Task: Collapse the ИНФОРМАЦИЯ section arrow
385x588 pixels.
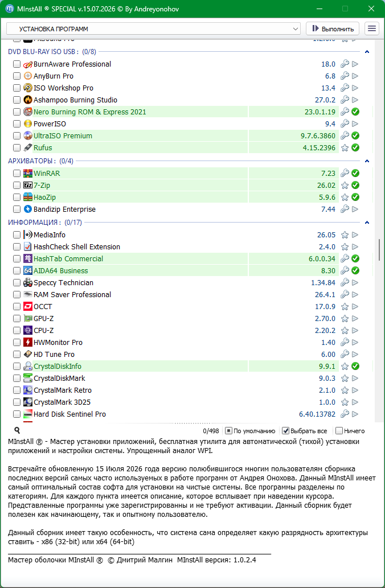Action: click(367, 223)
